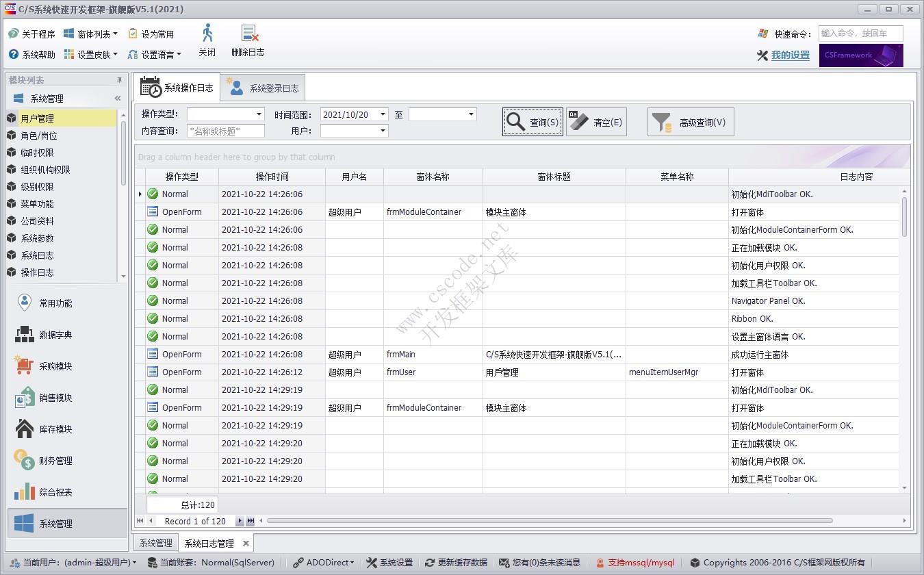Switch to the 系统登录日志 tab
The height and width of the screenshot is (575, 924).
[x=264, y=87]
